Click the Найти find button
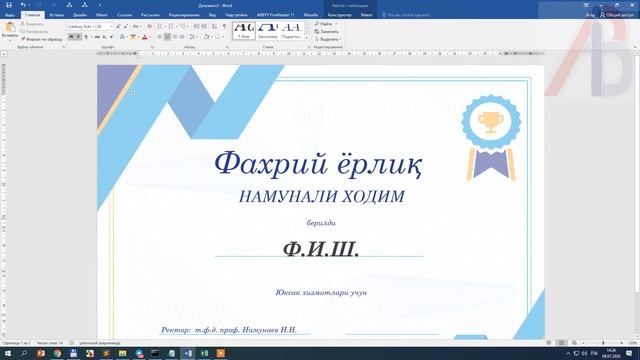 325,24
